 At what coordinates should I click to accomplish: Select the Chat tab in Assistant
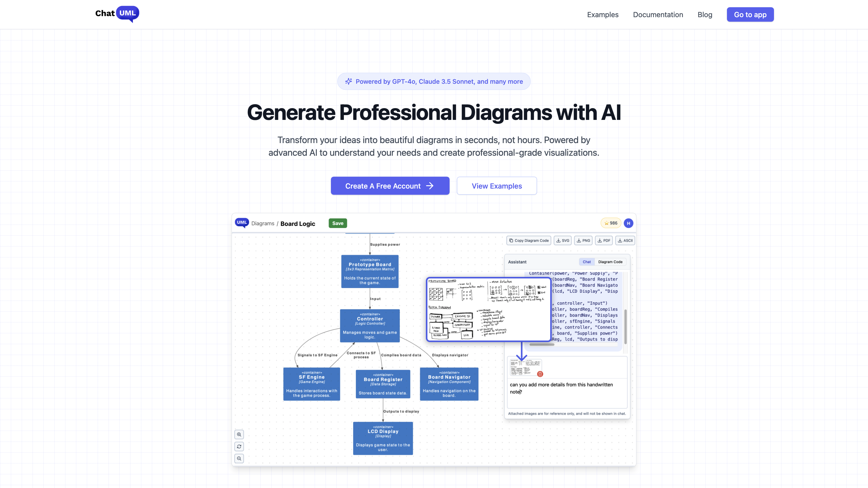586,262
